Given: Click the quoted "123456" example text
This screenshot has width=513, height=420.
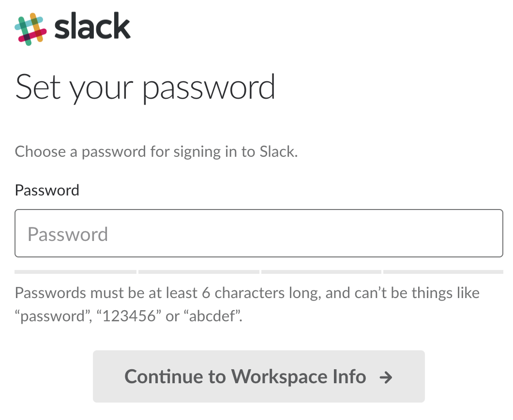Looking at the screenshot, I should [x=128, y=316].
